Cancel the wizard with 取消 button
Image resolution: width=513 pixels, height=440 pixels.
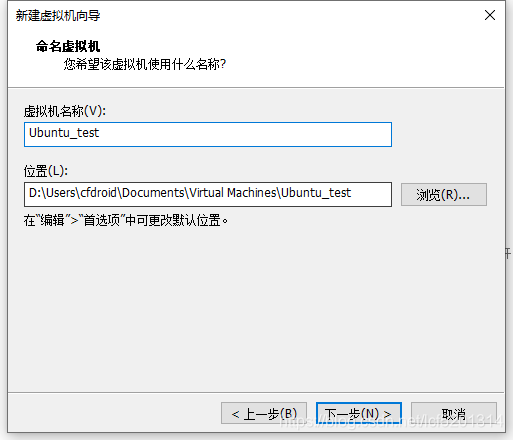pos(454,413)
